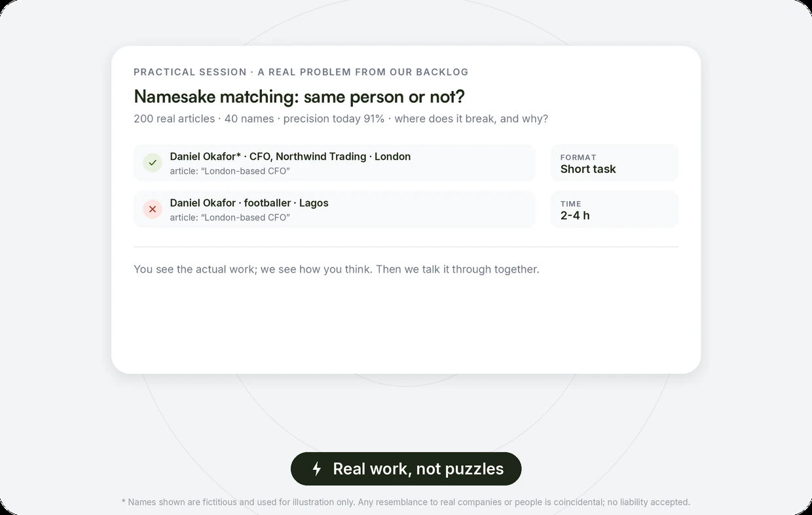The width and height of the screenshot is (812, 515).
Task: Click the green checkmark icon beside the CFO match
Action: tap(153, 162)
